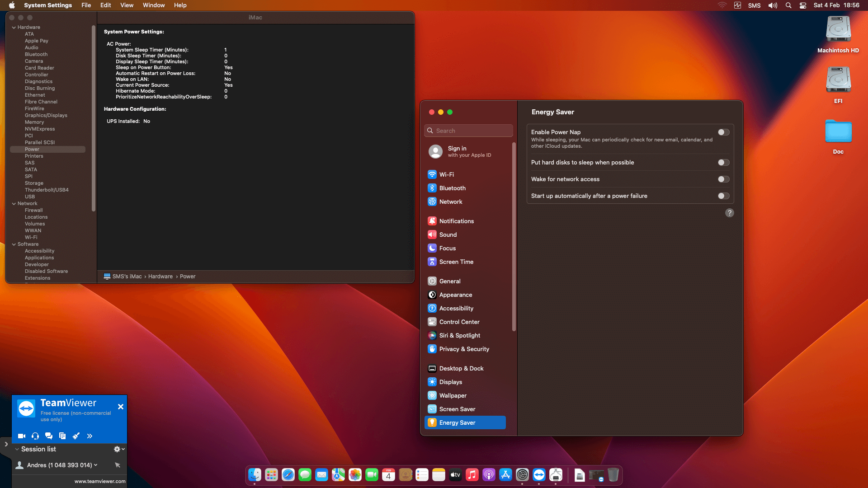Open Bluetooth settings in sidebar

[452, 188]
